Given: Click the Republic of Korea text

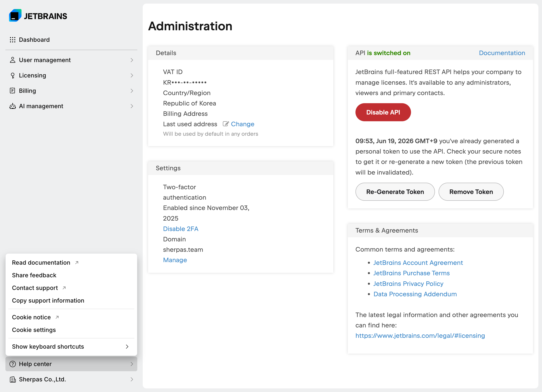Looking at the screenshot, I should pyautogui.click(x=189, y=103).
